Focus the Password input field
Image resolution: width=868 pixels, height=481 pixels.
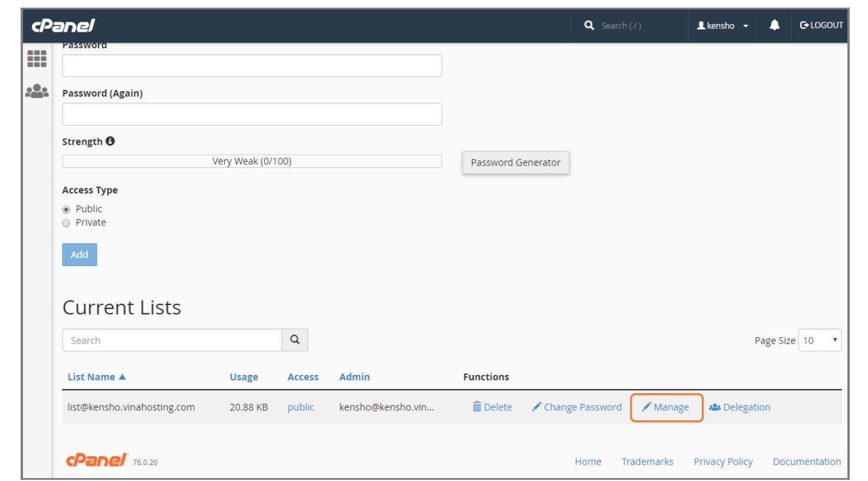click(x=252, y=66)
